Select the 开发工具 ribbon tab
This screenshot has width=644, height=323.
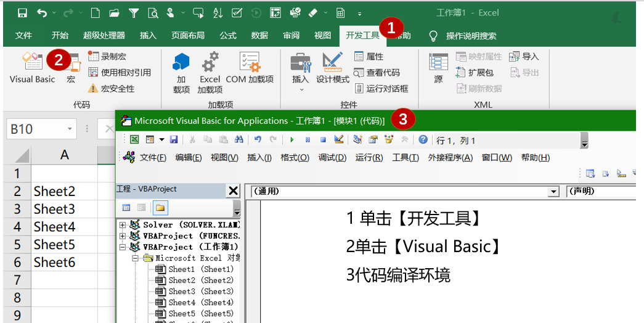(x=362, y=36)
